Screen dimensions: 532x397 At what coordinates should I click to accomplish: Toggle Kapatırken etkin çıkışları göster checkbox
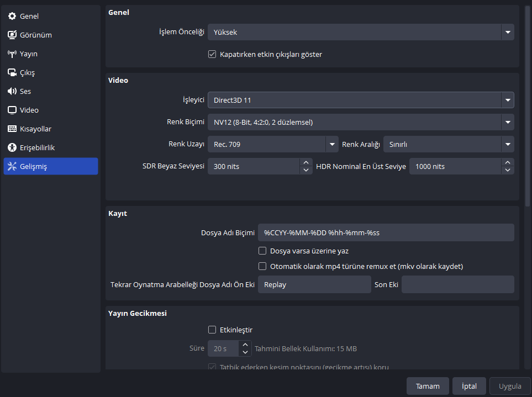point(212,55)
